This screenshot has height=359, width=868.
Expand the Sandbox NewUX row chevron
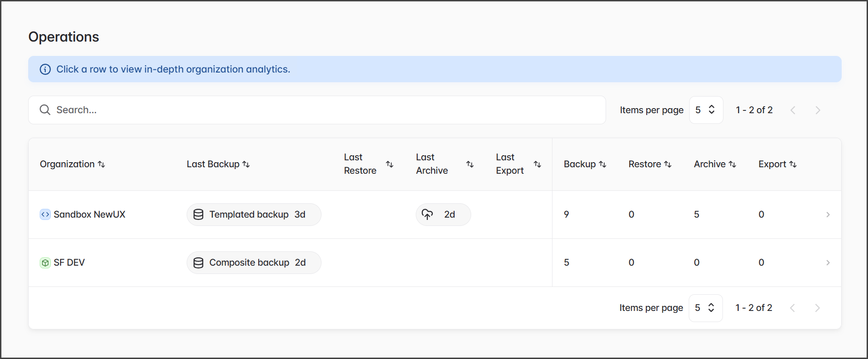[828, 214]
